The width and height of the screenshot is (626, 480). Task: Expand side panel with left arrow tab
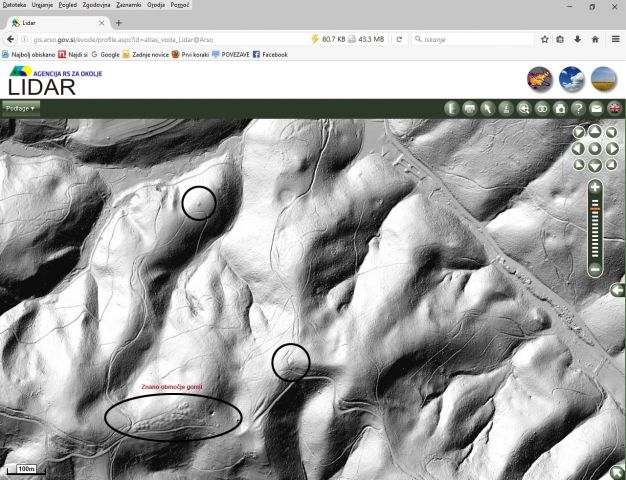[618, 290]
